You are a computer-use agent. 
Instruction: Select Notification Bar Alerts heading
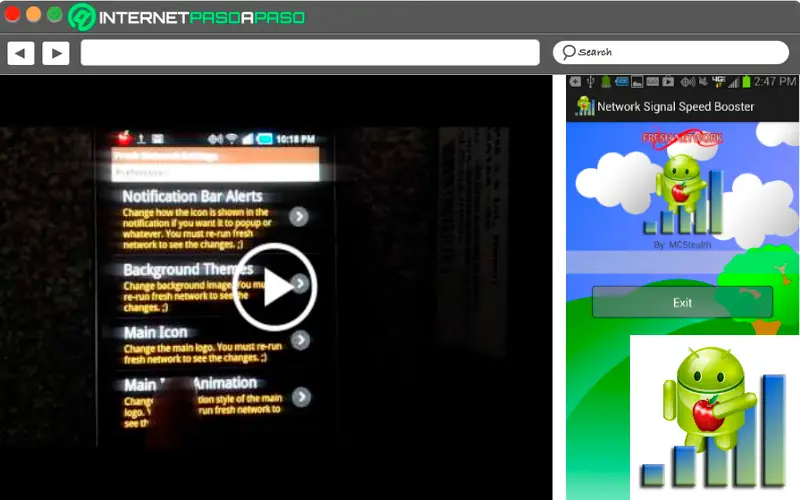(192, 196)
